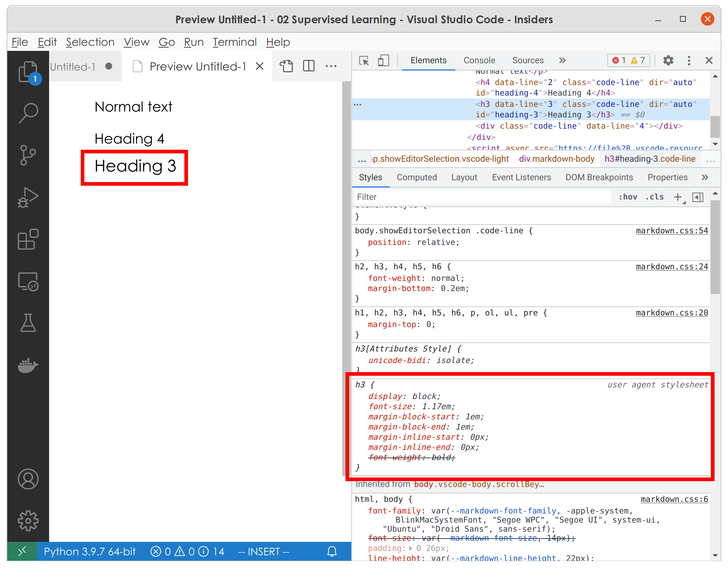Split the editor using the split icon
Viewport: 728px width, 568px height.
click(x=308, y=66)
